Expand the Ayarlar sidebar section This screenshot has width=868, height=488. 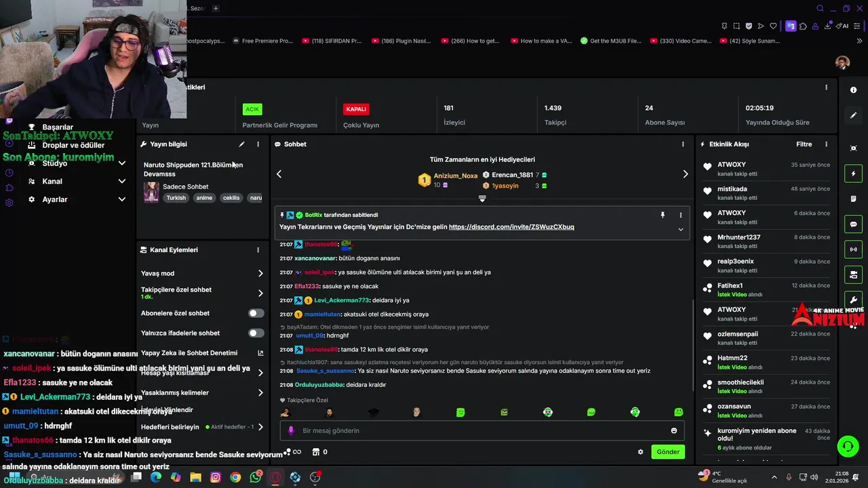122,199
